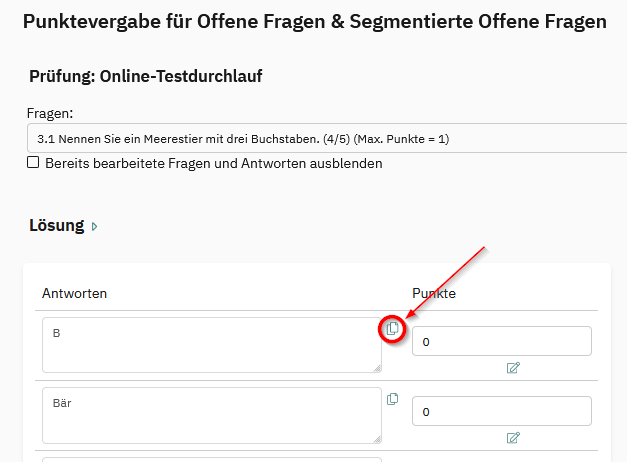The height and width of the screenshot is (462, 627).
Task: Click the points field for answer "Bär"
Action: click(501, 411)
